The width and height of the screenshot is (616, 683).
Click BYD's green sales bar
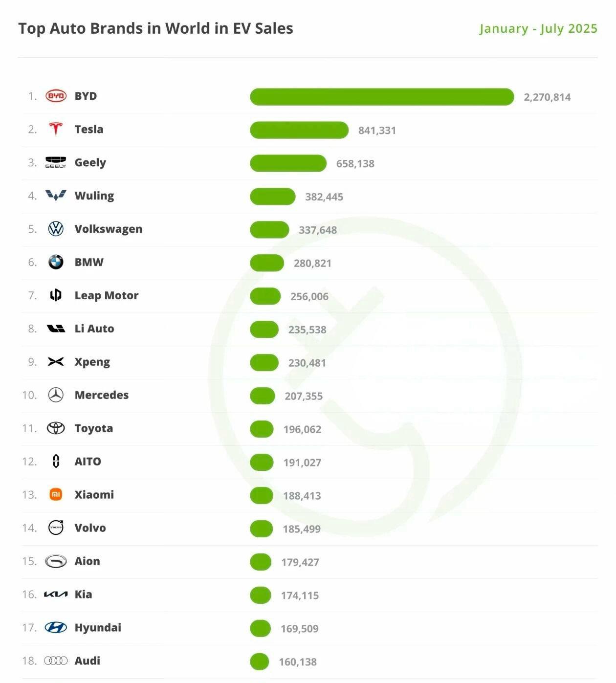coord(382,97)
